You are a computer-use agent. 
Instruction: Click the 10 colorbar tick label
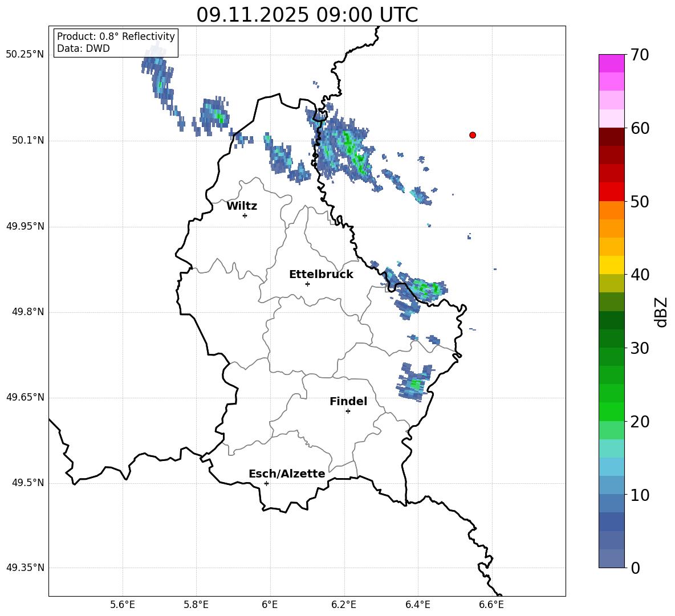coord(640,495)
